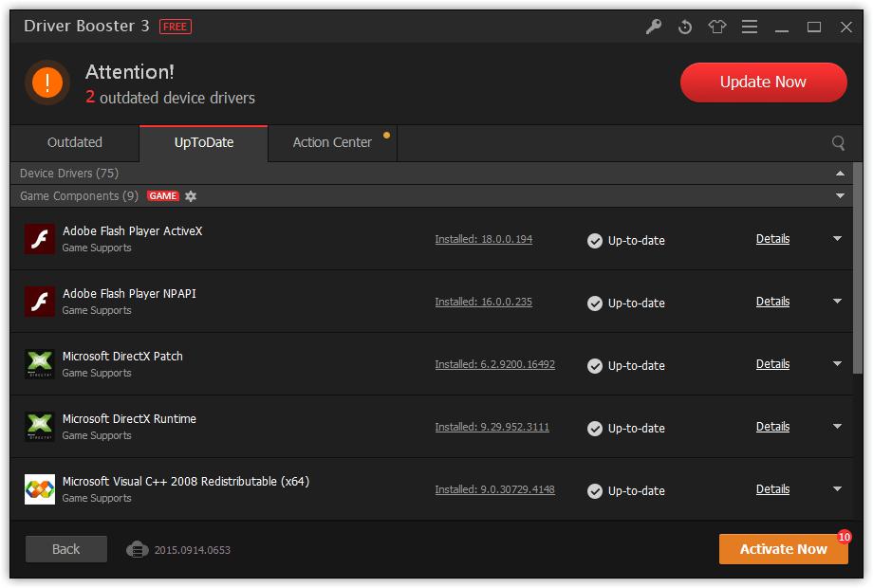Open dropdown arrow for Adobe Flash Player NPAPI
Viewport: 873px width, 588px height.
click(x=837, y=301)
